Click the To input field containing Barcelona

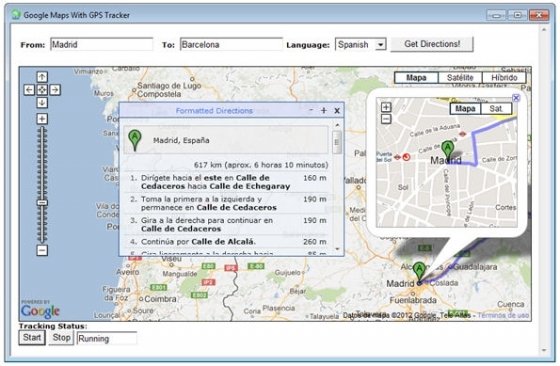pos(231,45)
